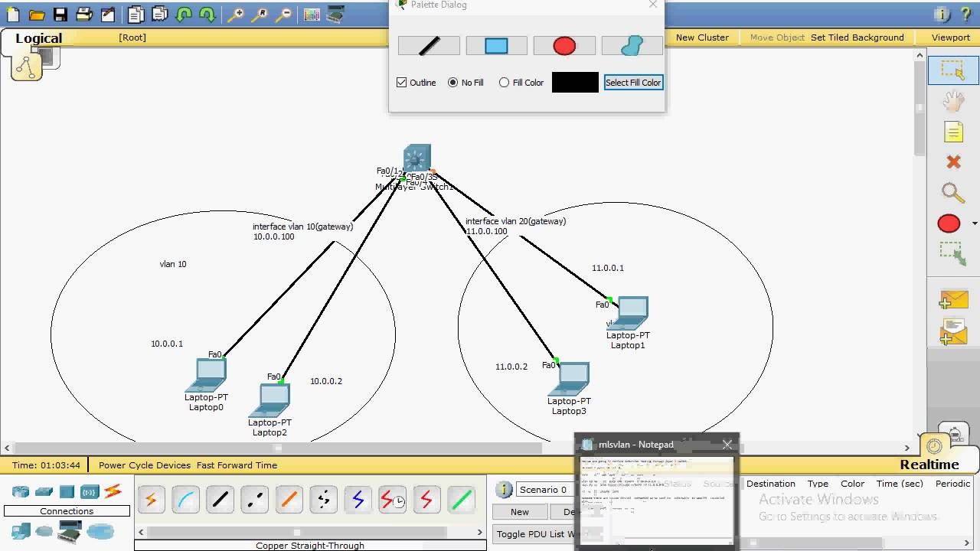
Task: Click Power Cycle Devices
Action: point(145,465)
